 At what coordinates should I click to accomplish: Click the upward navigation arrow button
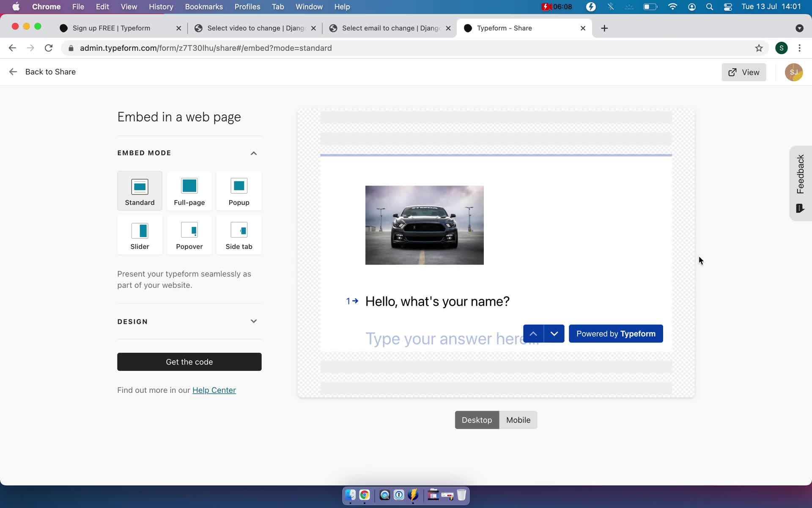coord(533,333)
